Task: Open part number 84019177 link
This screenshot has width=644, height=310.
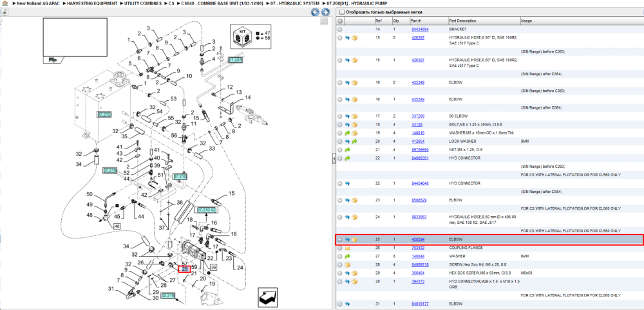Action: pyautogui.click(x=420, y=304)
